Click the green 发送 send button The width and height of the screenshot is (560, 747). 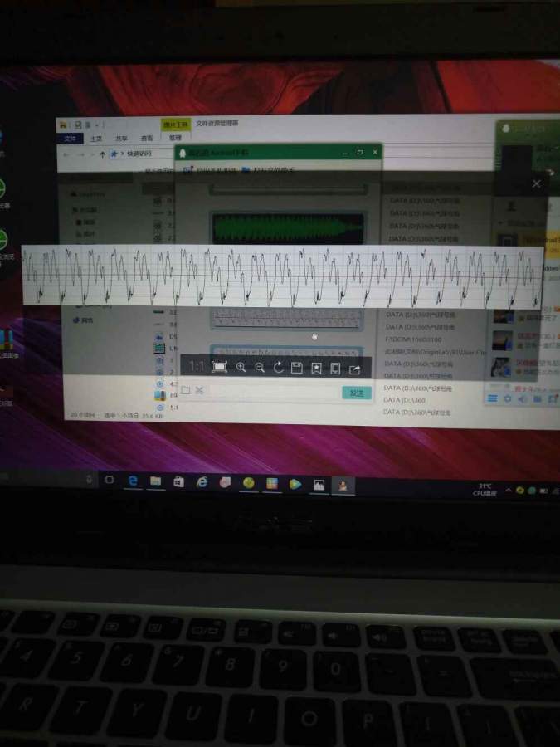pos(357,393)
